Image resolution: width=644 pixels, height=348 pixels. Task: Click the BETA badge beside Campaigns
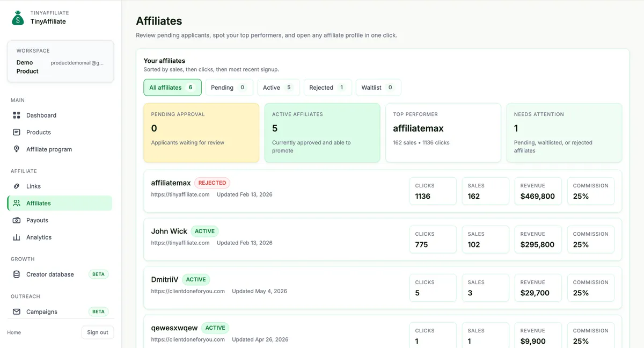point(98,311)
